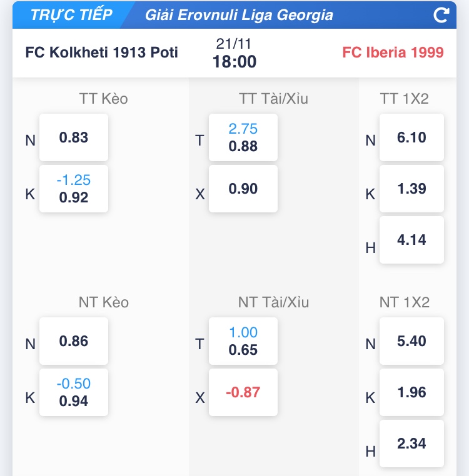Pick NT Xỉu red odds -0.87
Viewport: 469px width, 476px height.
[243, 392]
